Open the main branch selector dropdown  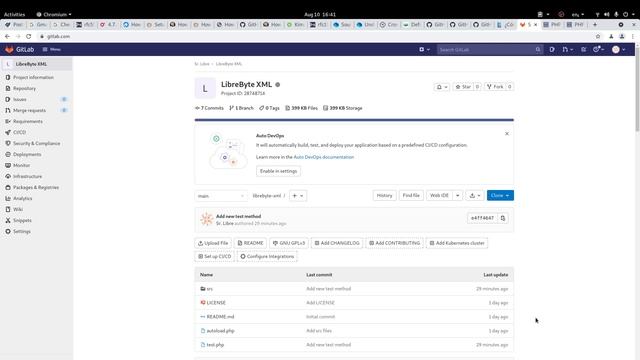(221, 196)
